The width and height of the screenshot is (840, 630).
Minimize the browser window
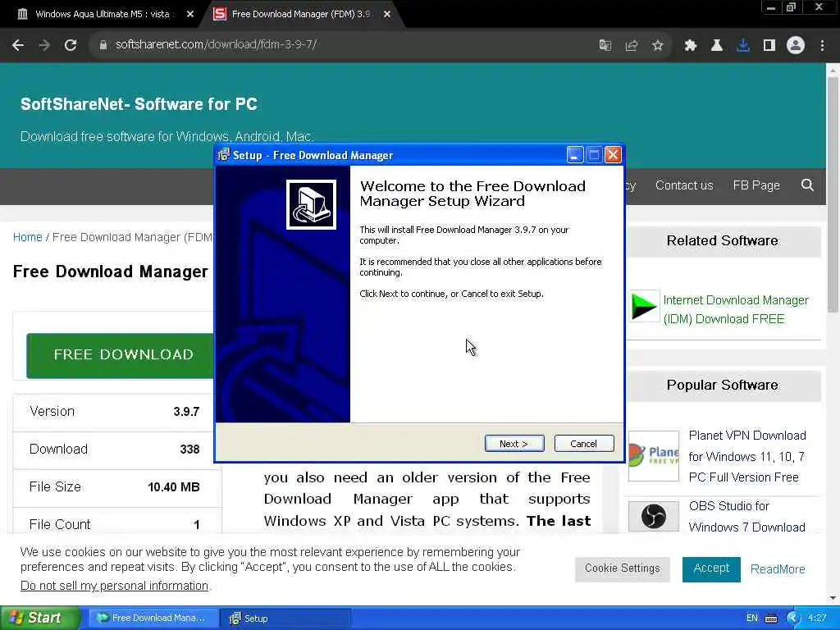pos(770,7)
